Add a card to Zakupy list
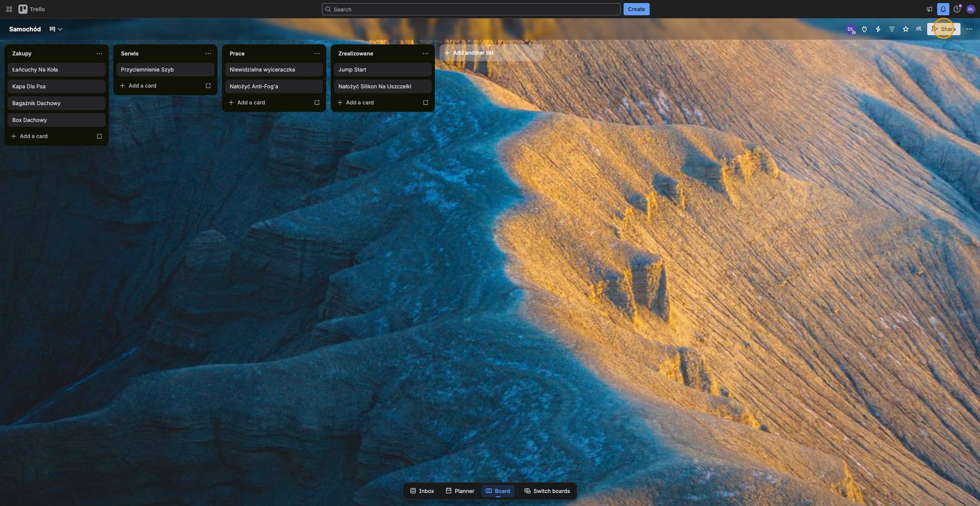The height and width of the screenshot is (506, 980). coord(50,136)
